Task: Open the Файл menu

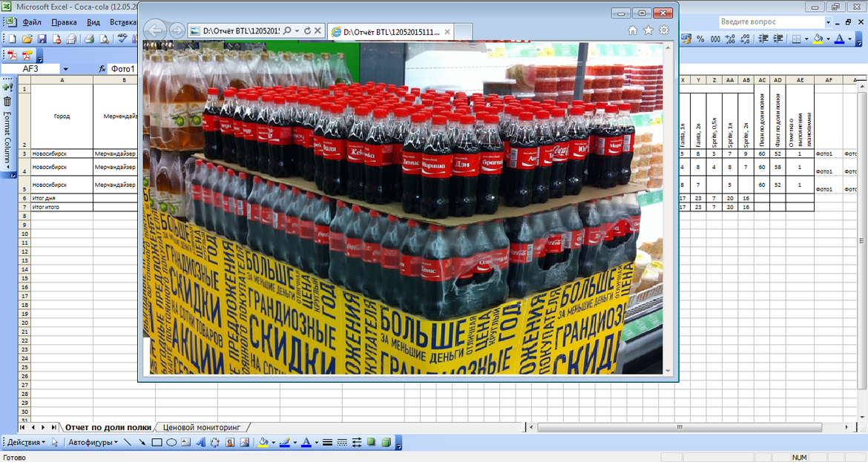Action: [x=30, y=22]
